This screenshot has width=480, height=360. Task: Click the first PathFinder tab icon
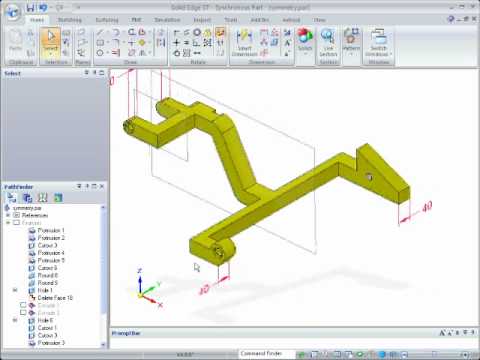coord(12,198)
